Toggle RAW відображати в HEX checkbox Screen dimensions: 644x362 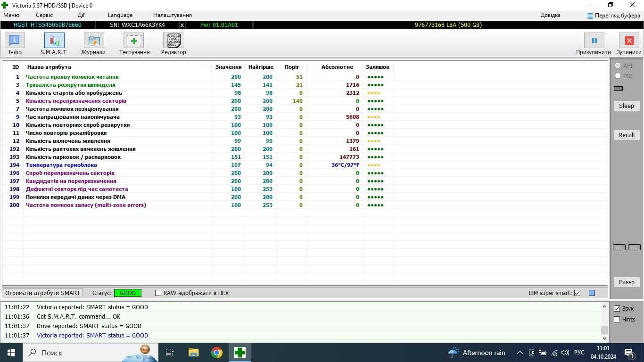tap(158, 293)
